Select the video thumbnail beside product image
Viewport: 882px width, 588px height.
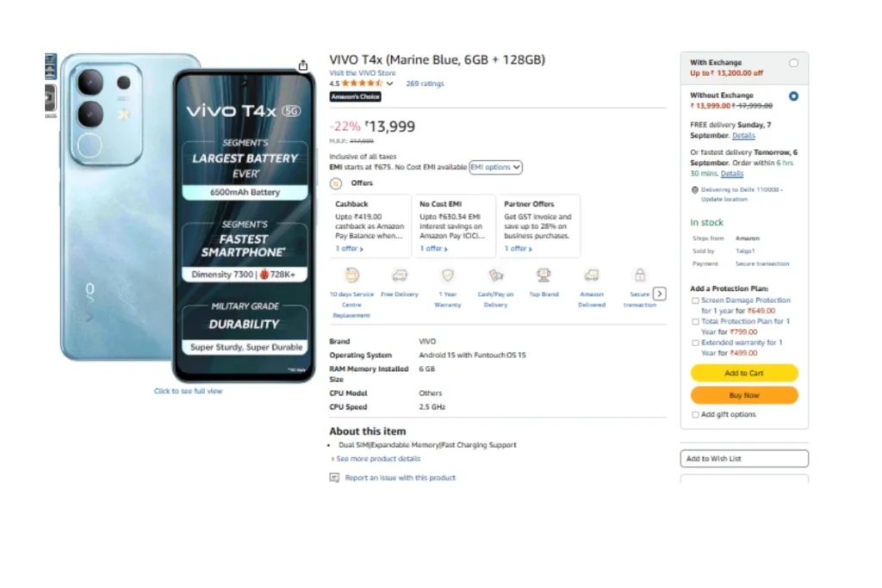point(50,98)
